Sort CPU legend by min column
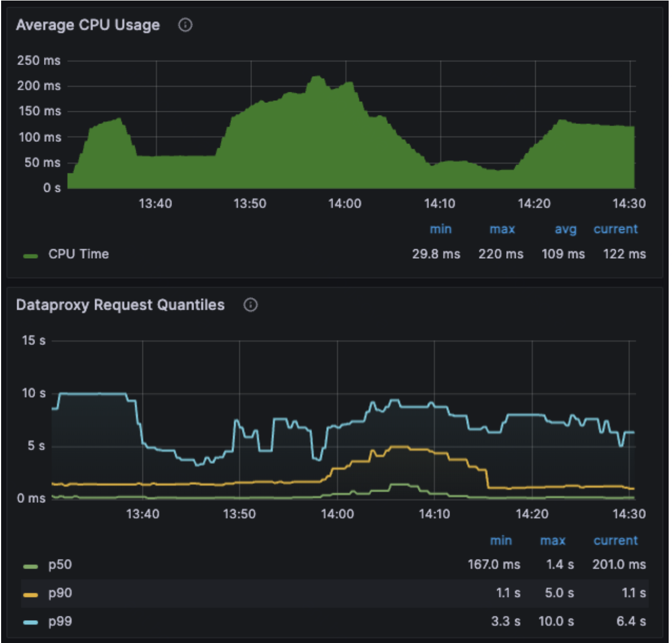672x643 pixels. tap(441, 229)
